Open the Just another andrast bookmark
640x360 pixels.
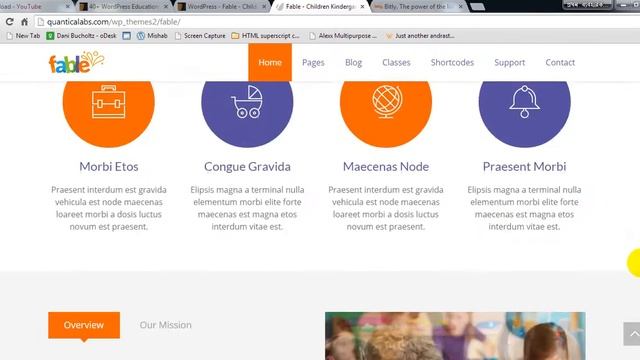coord(420,36)
